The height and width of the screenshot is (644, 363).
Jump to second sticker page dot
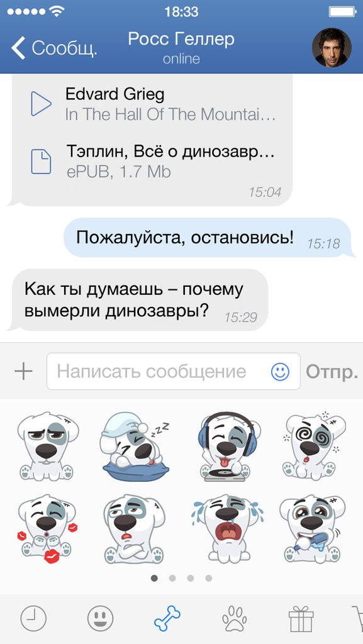pos(172,579)
